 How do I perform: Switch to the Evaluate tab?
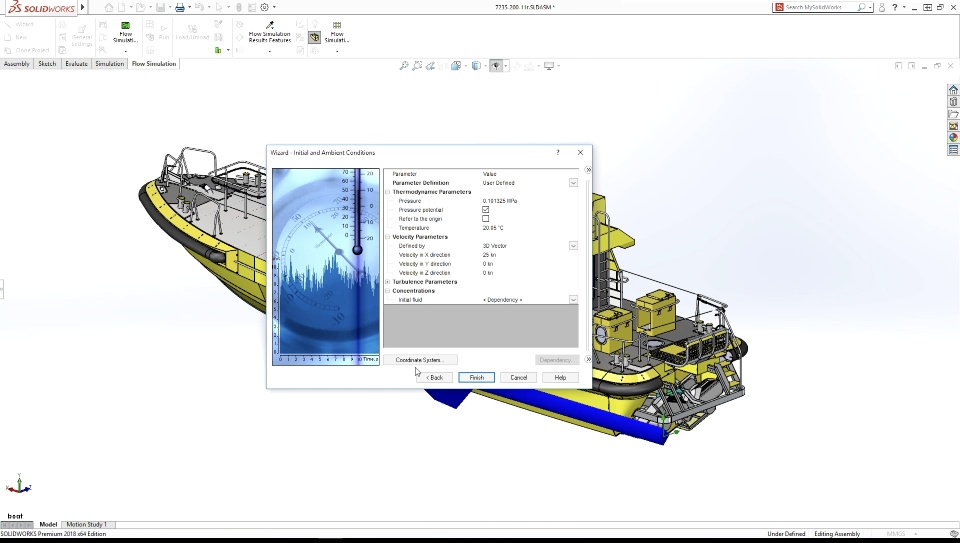[x=77, y=64]
